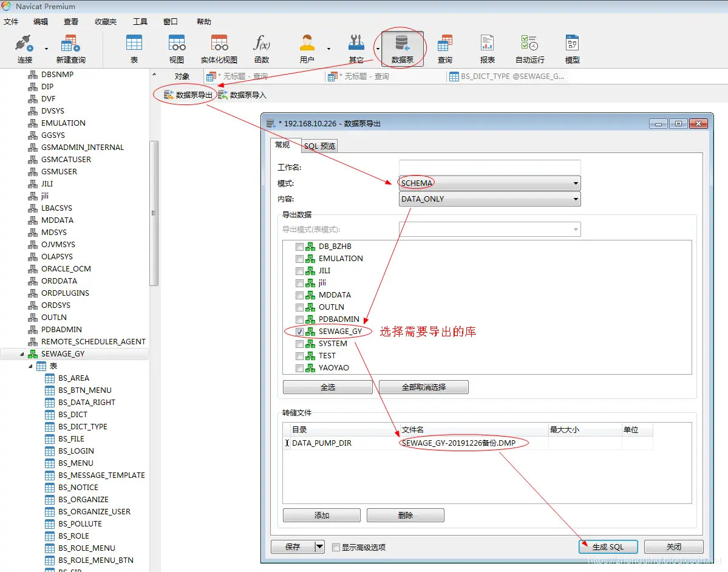Switch to the BS_DICT_TYPE @SEWAGE_G... tab
Image resolution: width=728 pixels, height=572 pixels.
(x=506, y=76)
